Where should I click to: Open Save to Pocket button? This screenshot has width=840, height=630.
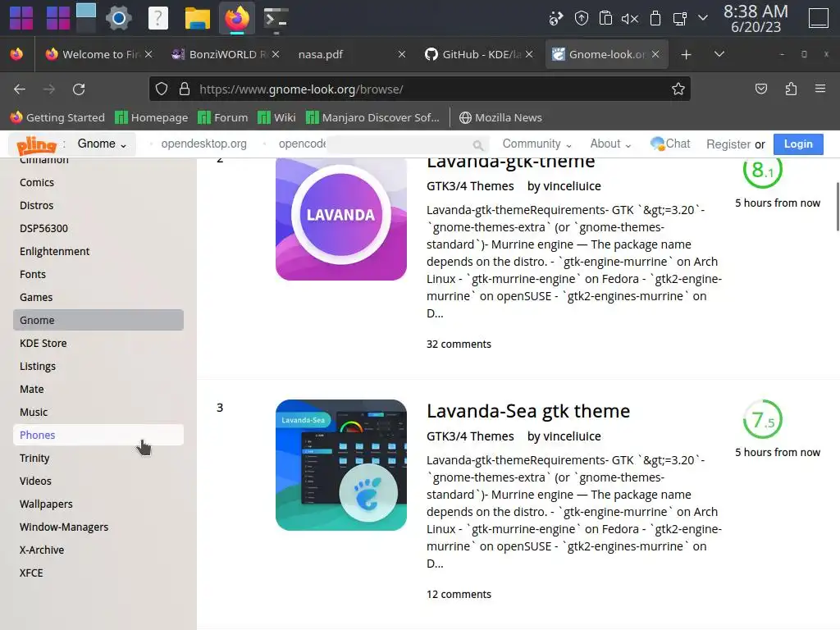coord(761,89)
